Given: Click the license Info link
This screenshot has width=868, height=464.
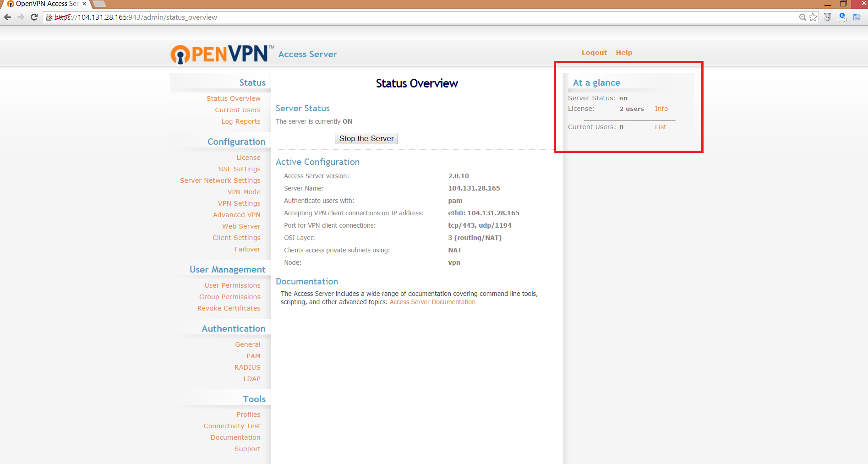Looking at the screenshot, I should tap(661, 109).
